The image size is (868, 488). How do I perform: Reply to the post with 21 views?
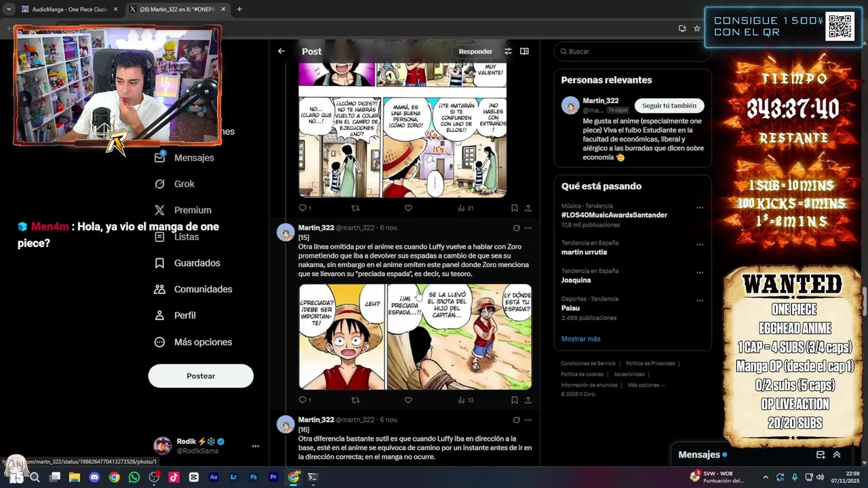(304, 208)
